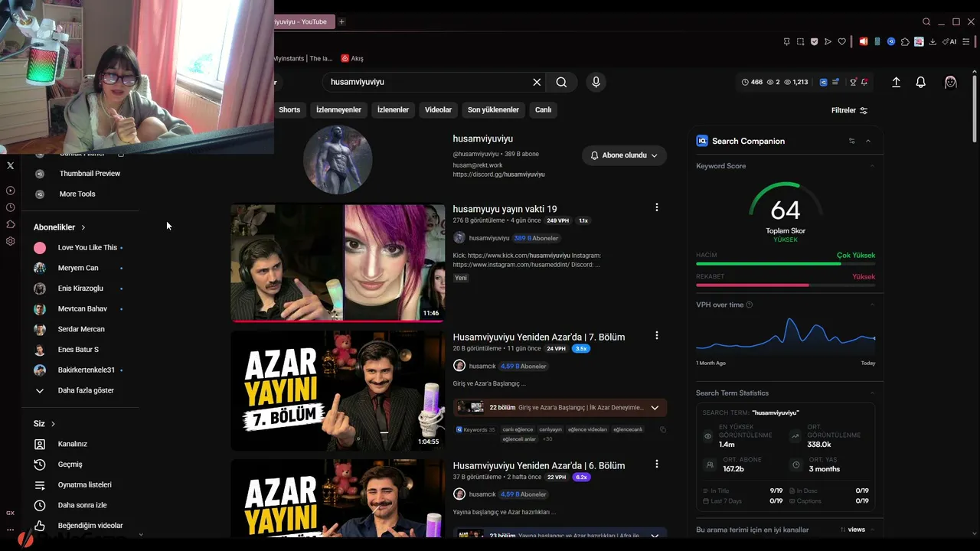Open the ad blocker shield icon
Screen dimensions: 980x551
(x=814, y=41)
